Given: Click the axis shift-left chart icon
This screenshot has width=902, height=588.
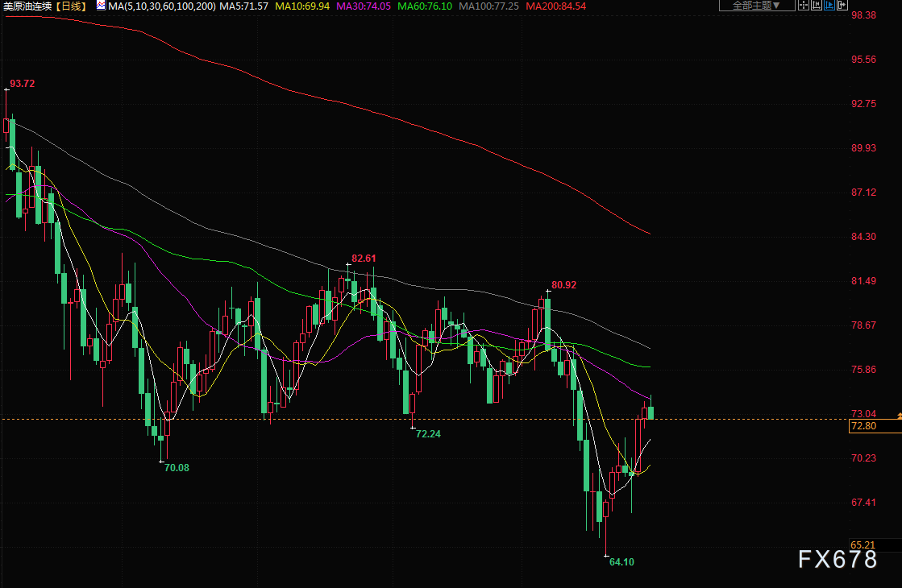Looking at the screenshot, I should point(817,5).
